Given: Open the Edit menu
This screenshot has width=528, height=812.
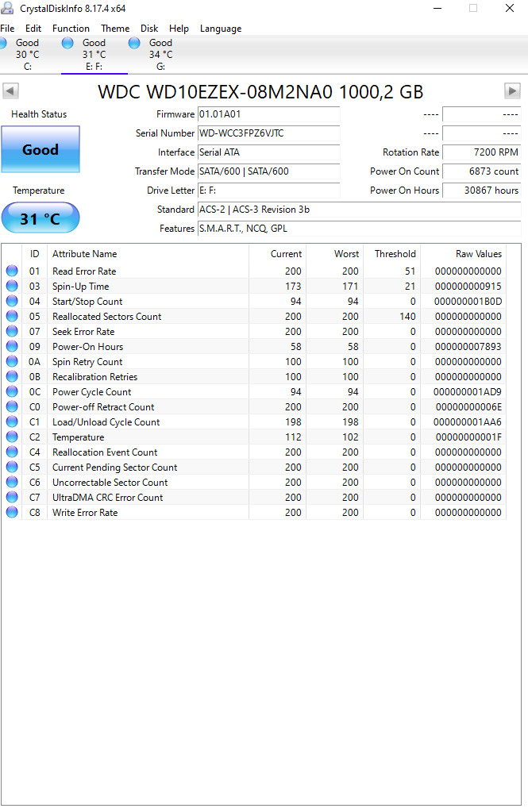Looking at the screenshot, I should point(33,29).
